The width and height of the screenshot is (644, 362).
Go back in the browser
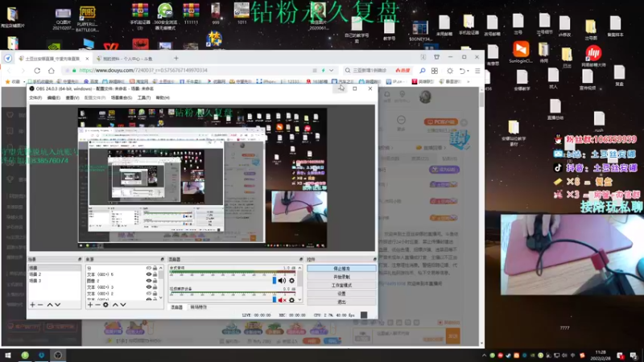tap(9, 71)
